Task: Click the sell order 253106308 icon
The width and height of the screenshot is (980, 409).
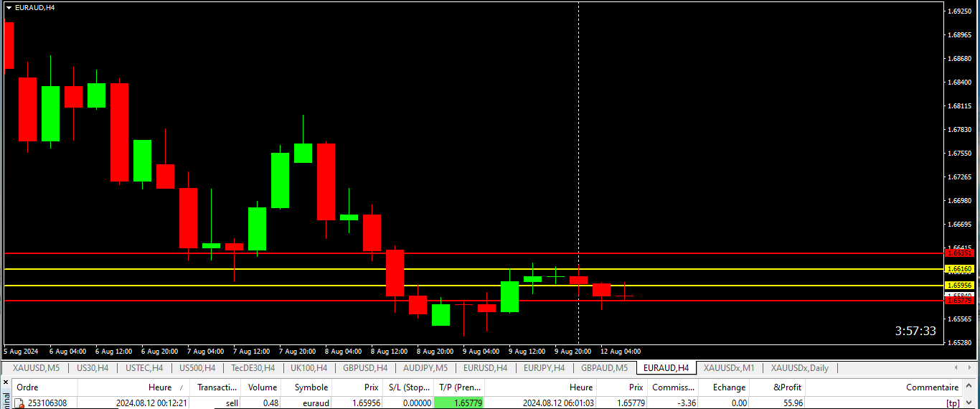Action: click(x=20, y=403)
